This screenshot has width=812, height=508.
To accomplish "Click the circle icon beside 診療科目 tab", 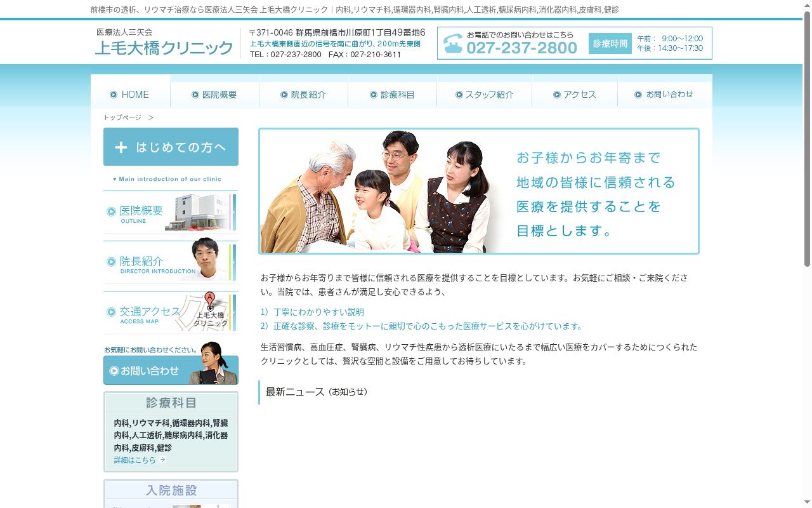I will click(x=374, y=95).
